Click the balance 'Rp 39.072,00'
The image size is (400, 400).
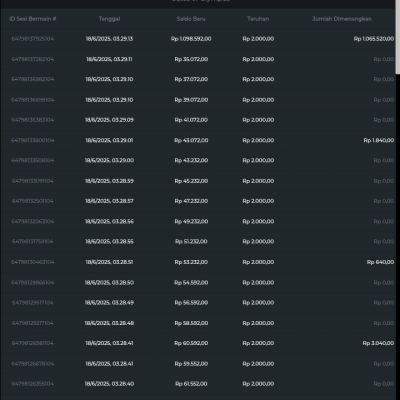point(191,100)
